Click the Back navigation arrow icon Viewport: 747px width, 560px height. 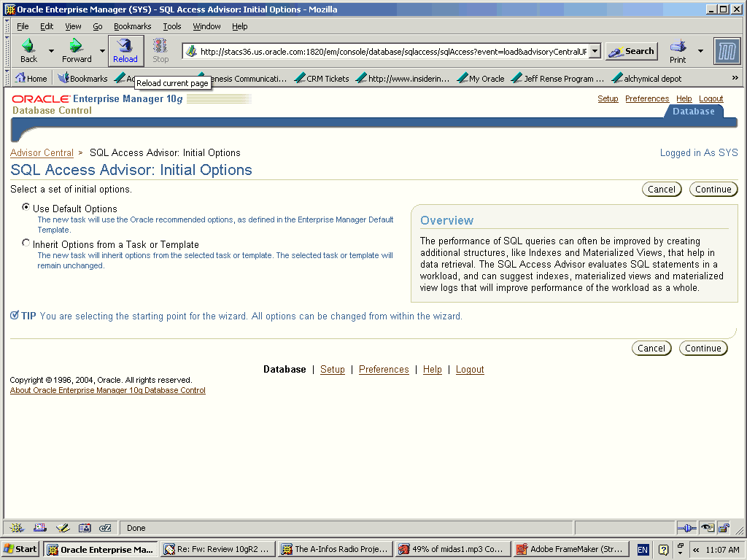(x=28, y=50)
